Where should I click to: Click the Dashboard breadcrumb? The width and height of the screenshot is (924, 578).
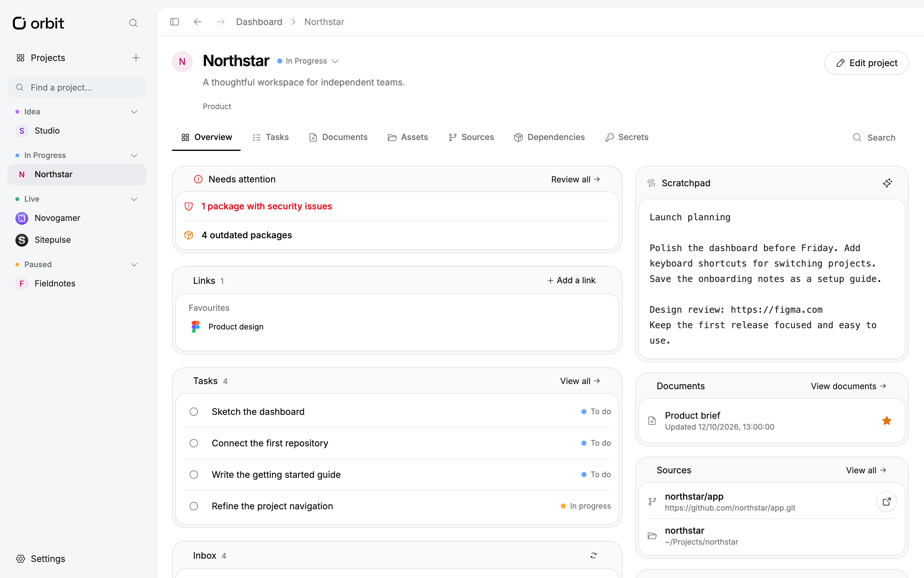(x=259, y=22)
